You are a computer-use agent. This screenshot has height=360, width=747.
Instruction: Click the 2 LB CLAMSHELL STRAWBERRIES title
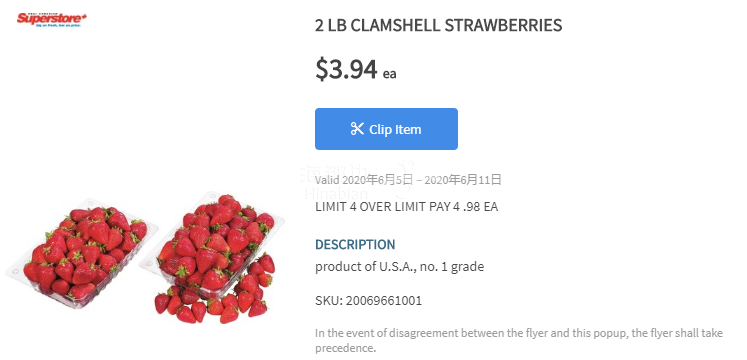pos(438,25)
